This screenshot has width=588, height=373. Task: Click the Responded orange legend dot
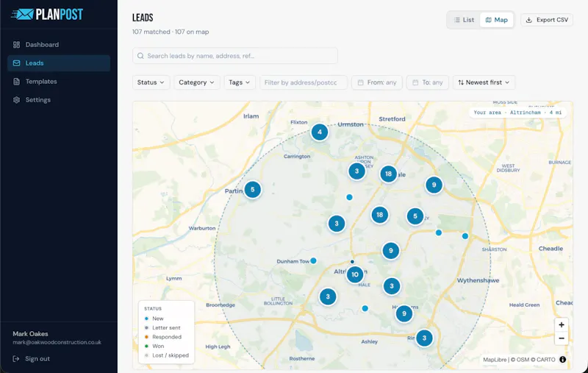[146, 337]
